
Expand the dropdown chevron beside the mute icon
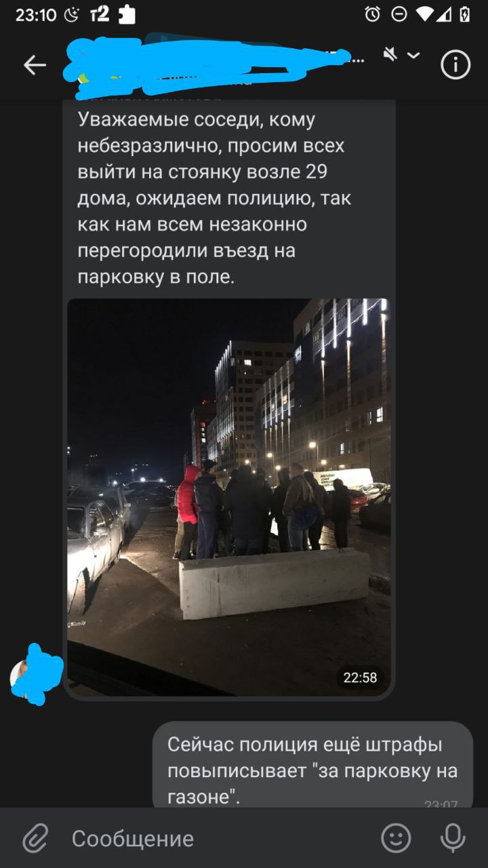point(413,55)
